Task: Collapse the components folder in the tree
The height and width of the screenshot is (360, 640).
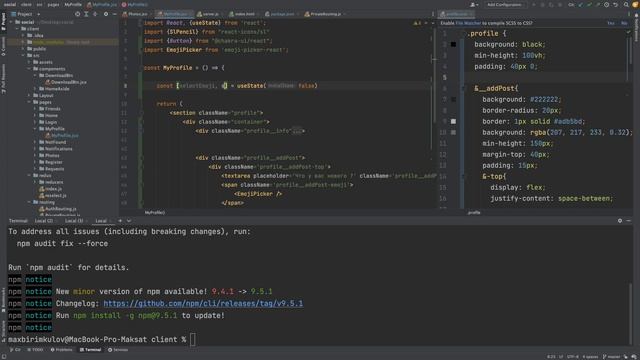Action: click(x=29, y=69)
